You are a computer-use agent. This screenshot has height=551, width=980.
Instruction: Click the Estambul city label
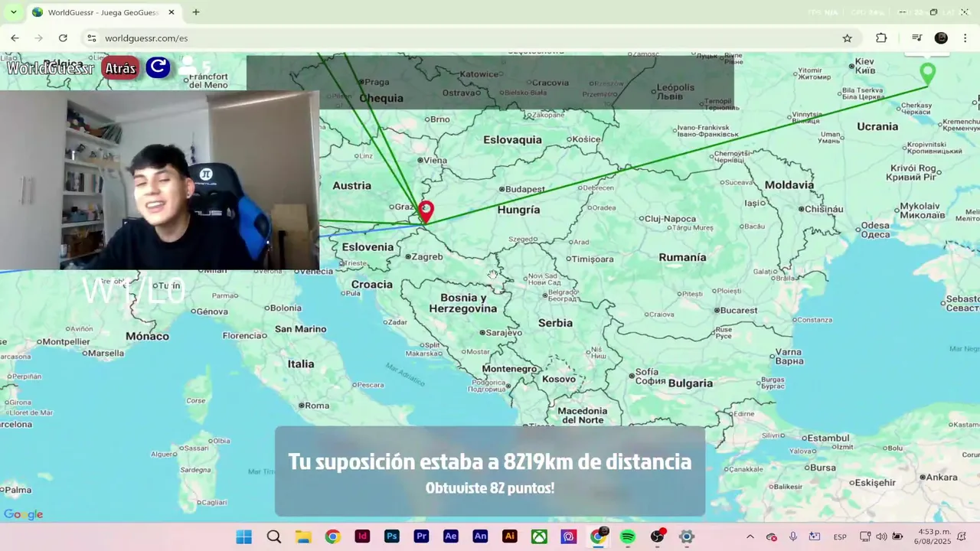828,438
